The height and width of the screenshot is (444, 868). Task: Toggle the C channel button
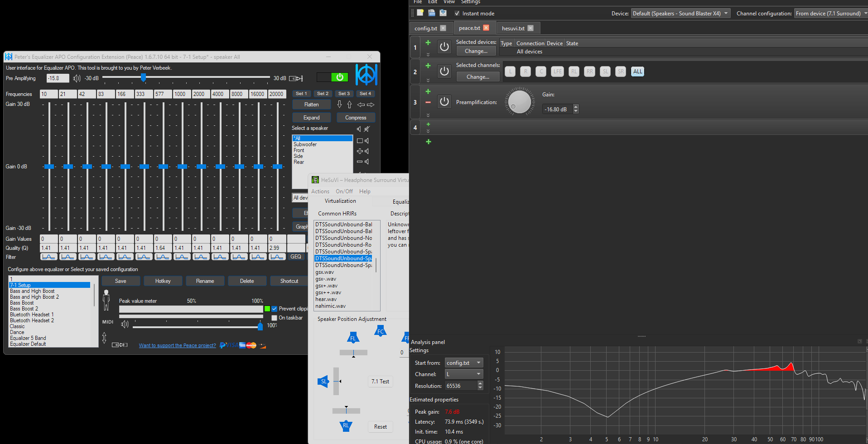pyautogui.click(x=541, y=72)
